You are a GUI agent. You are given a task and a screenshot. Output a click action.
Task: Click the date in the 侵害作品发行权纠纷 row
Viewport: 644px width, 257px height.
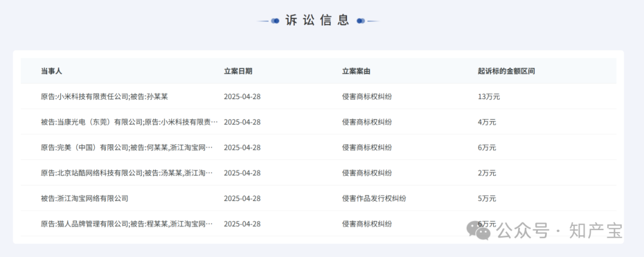(x=242, y=199)
